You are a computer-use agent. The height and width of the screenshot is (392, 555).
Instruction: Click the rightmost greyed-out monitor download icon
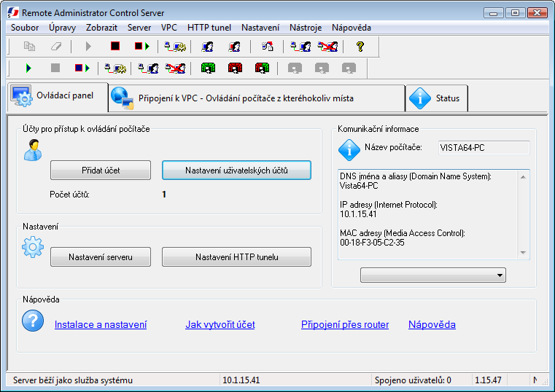[x=349, y=68]
